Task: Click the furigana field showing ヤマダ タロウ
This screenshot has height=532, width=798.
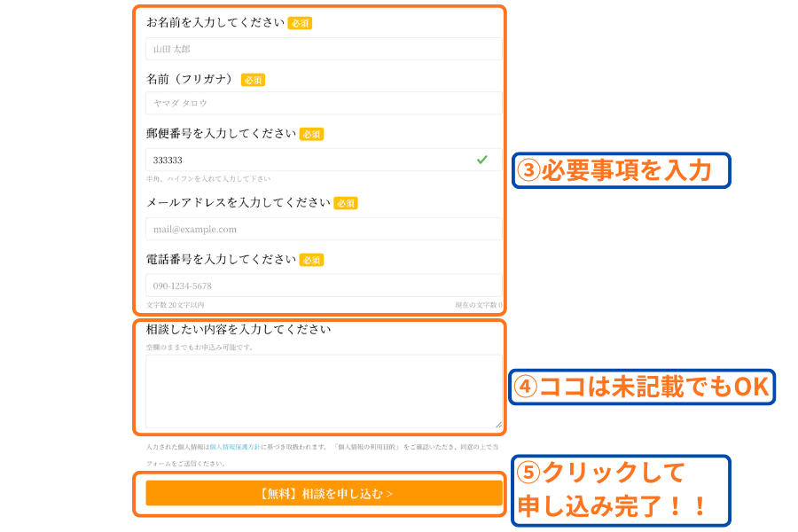Action: click(324, 103)
